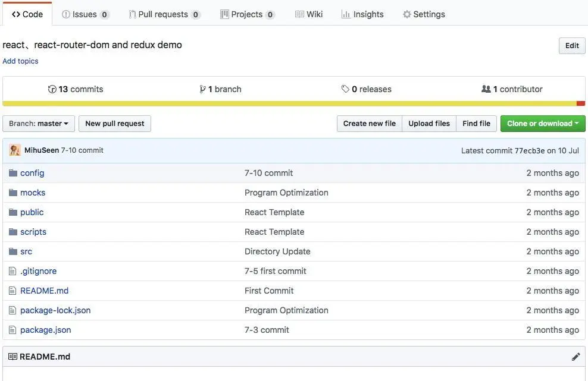Image resolution: width=588 pixels, height=381 pixels.
Task: Click the MihuSeen avatar thumbnail
Action: coord(15,150)
